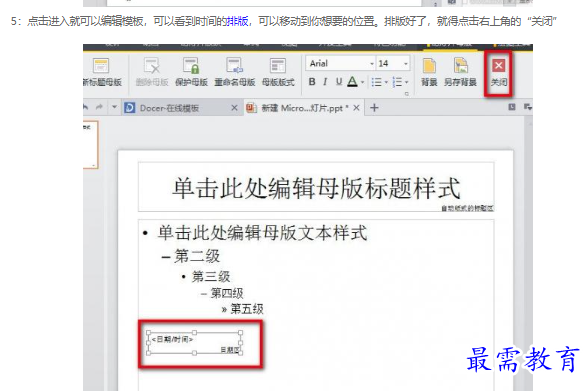Close the Docer-在线模板 tab
Image resolution: width=588 pixels, height=391 pixels.
pyautogui.click(x=234, y=108)
